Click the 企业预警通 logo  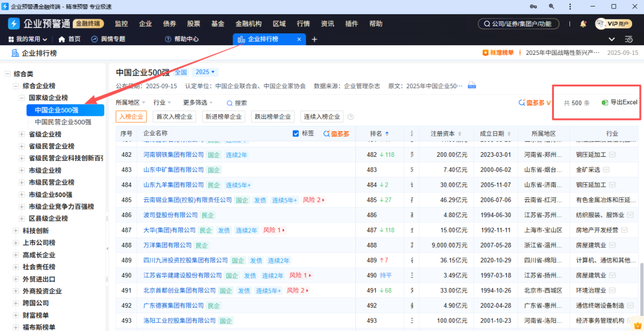tap(39, 24)
